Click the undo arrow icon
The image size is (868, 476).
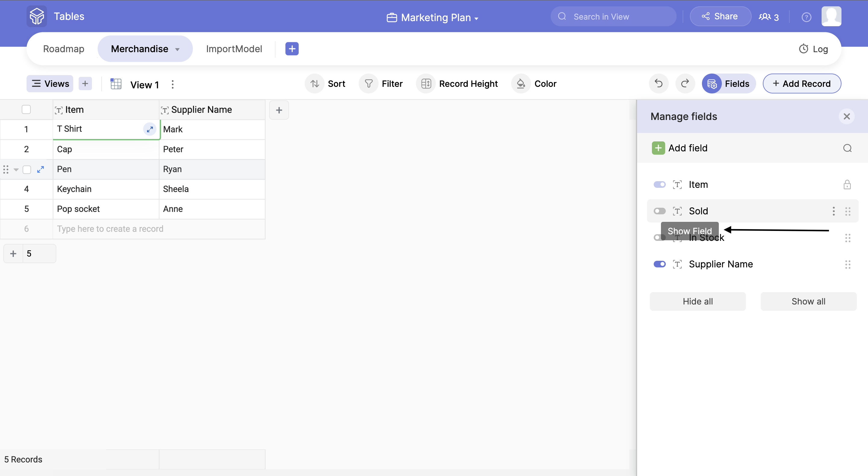[659, 84]
